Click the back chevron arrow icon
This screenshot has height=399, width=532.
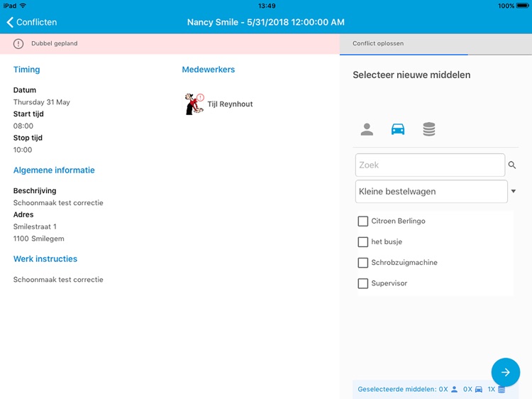tap(10, 22)
